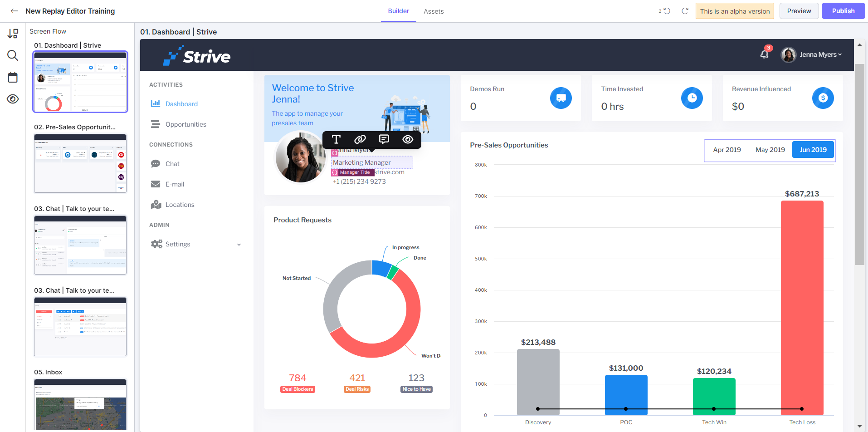Open Locations in the Strive sidebar
This screenshot has height=432, width=868.
(x=180, y=205)
